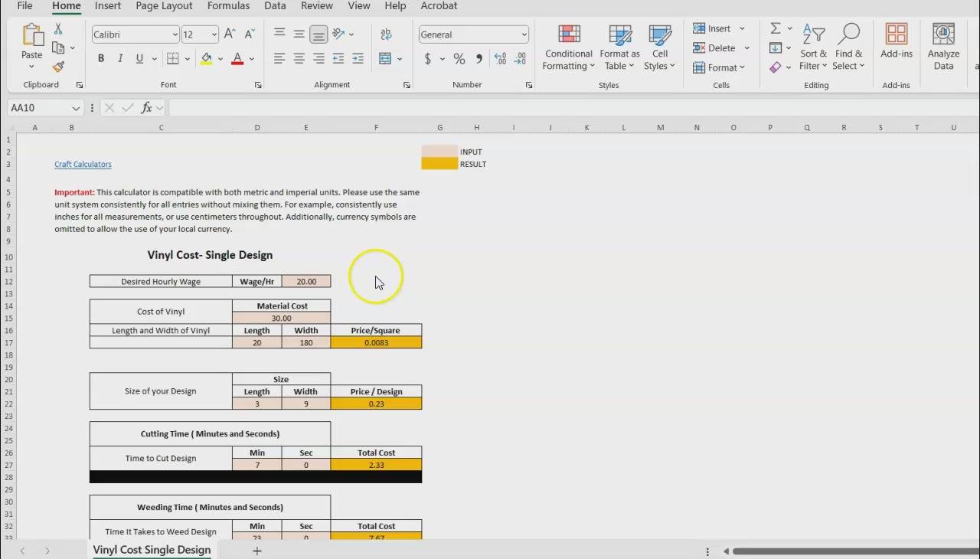Image resolution: width=980 pixels, height=559 pixels.
Task: Open the Name Box dropdown arrow
Action: pyautogui.click(x=76, y=109)
